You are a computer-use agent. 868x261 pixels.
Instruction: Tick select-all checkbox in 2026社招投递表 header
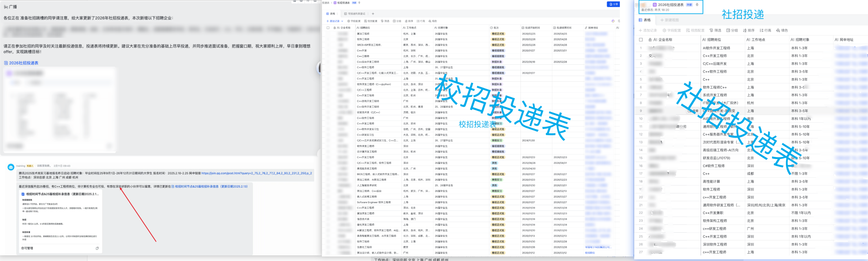[641, 40]
